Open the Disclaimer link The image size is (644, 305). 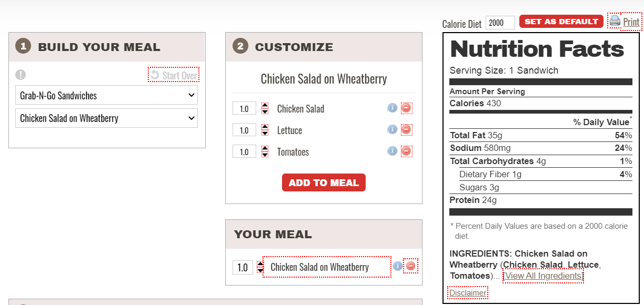pos(467,293)
